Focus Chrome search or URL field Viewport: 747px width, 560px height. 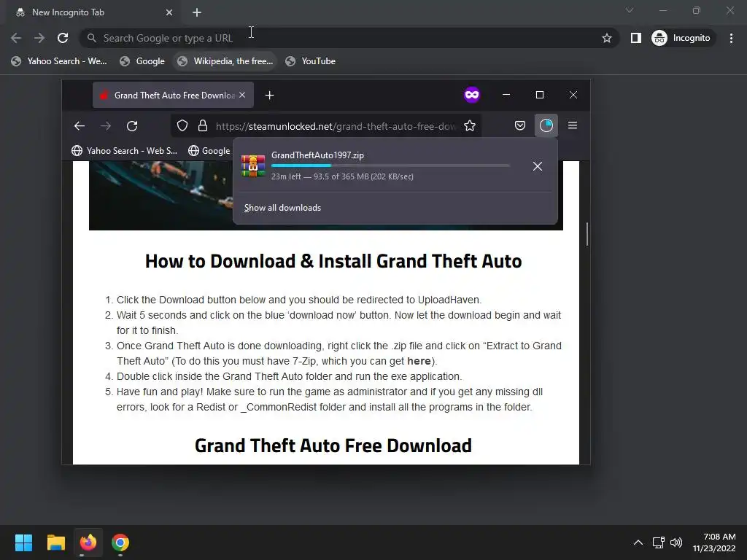point(348,38)
